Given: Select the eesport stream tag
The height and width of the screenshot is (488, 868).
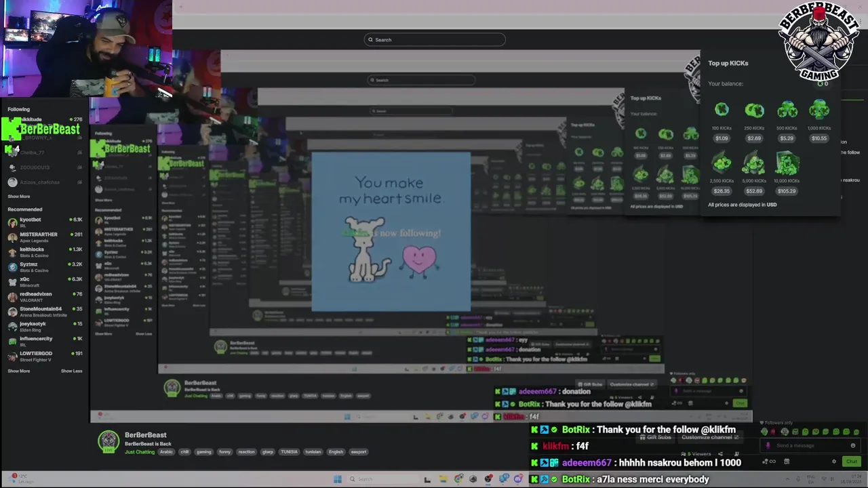Looking at the screenshot, I should pos(359,452).
